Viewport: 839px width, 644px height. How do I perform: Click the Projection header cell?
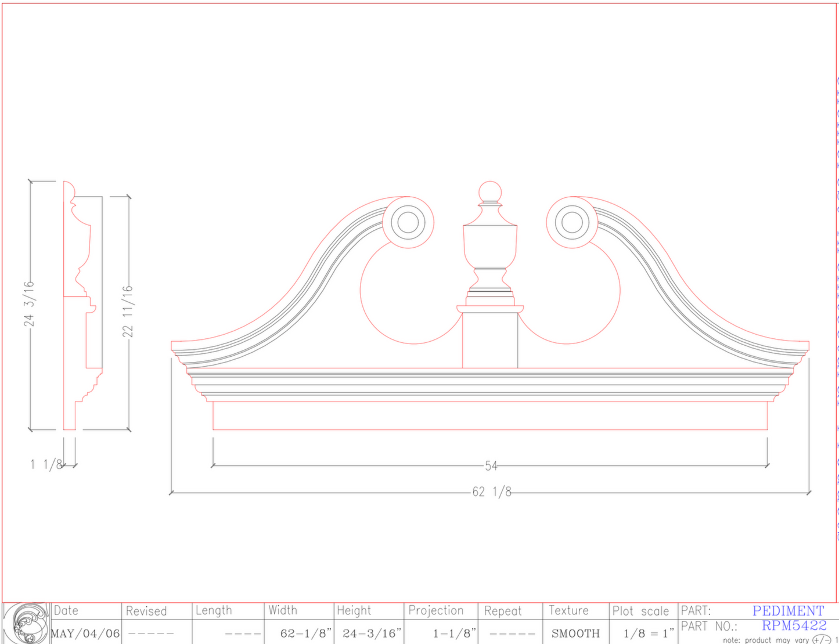pyautogui.click(x=437, y=610)
